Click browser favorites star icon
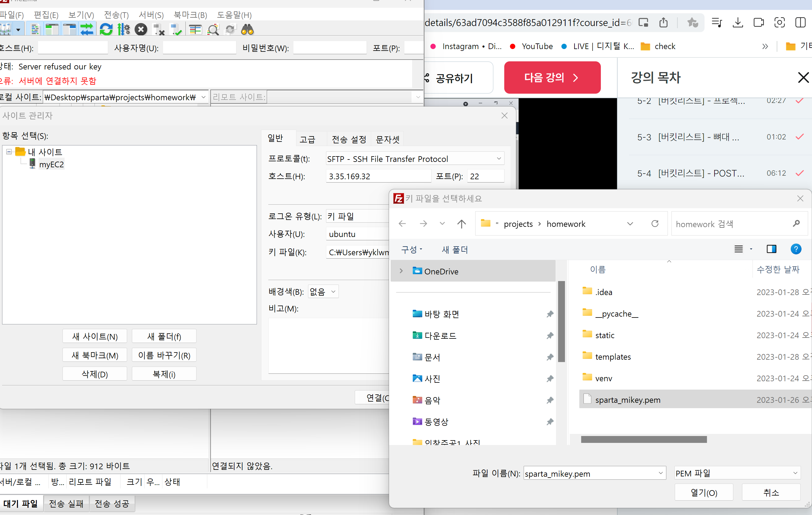 692,22
